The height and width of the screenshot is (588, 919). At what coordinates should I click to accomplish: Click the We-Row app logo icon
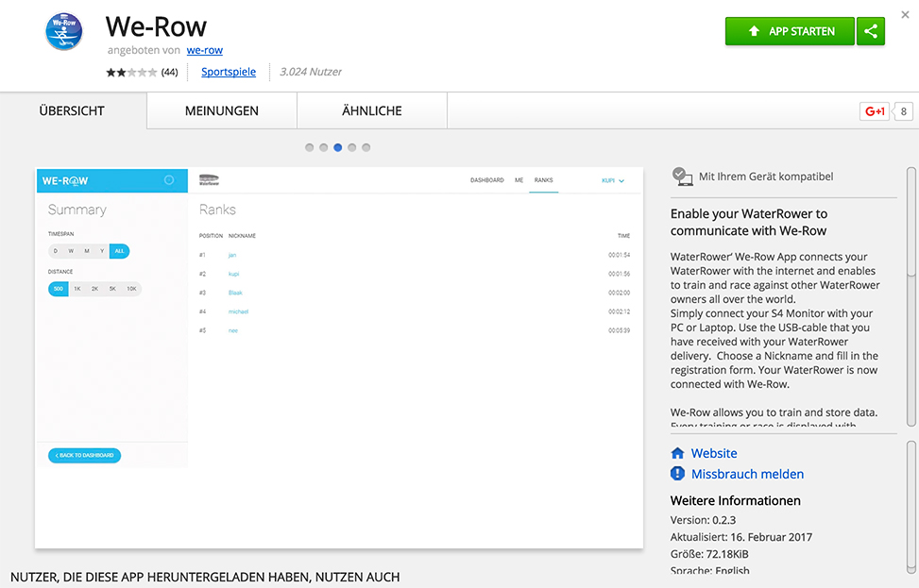coord(64,31)
